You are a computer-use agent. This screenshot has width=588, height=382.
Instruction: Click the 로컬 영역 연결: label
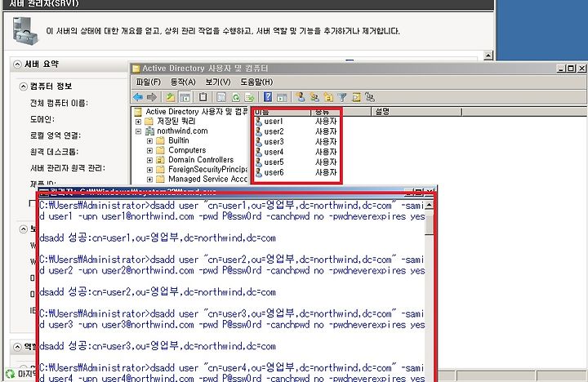[56, 135]
